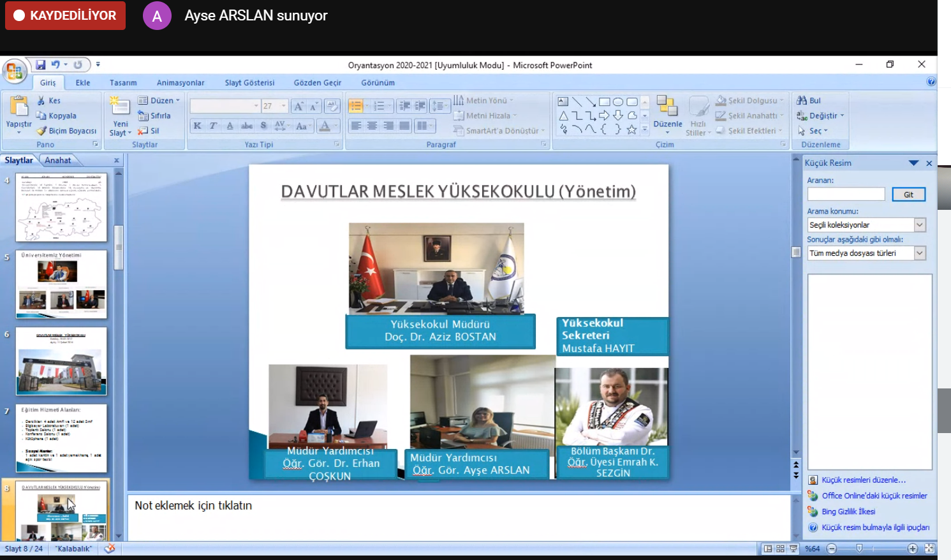Expand the media file types dropdown
Viewport: 951px width, 560px height.
click(919, 253)
